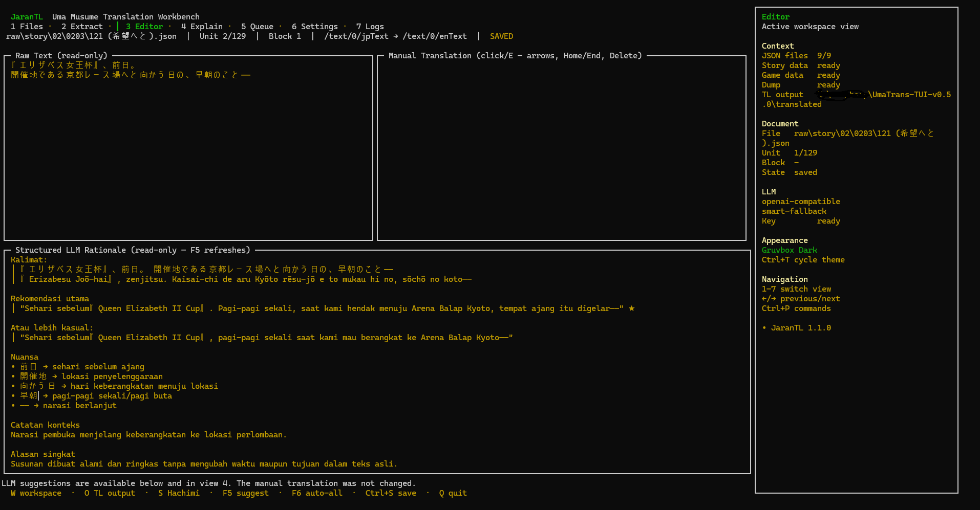Click the raw\story file path in header

[x=91, y=36]
